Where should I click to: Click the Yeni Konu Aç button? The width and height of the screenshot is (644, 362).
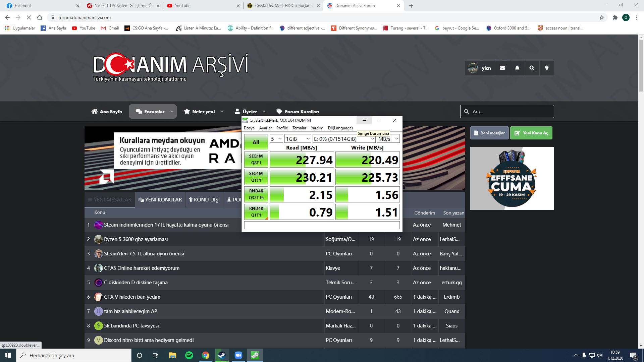(x=531, y=133)
